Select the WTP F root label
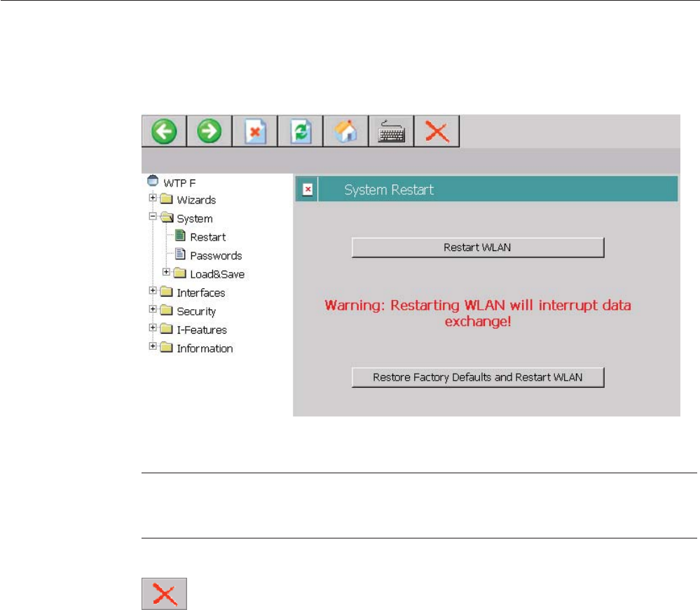Image resolution: width=700 pixels, height=610 pixels. tap(179, 183)
